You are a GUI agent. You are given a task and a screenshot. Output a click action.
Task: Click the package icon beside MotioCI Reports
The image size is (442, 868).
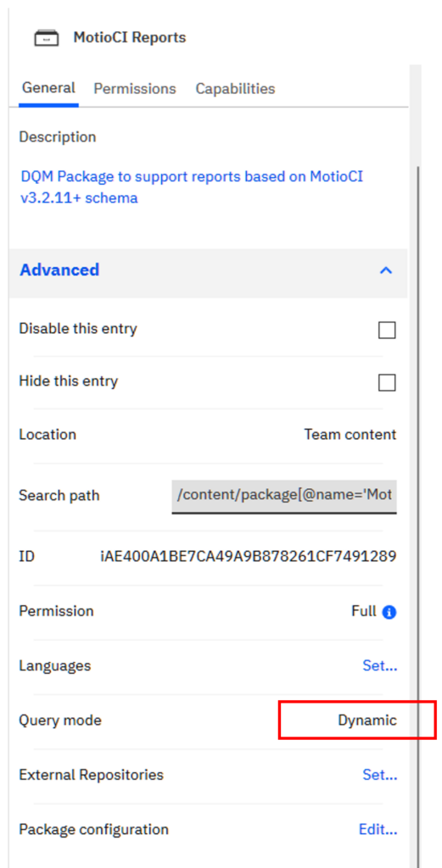point(46,38)
